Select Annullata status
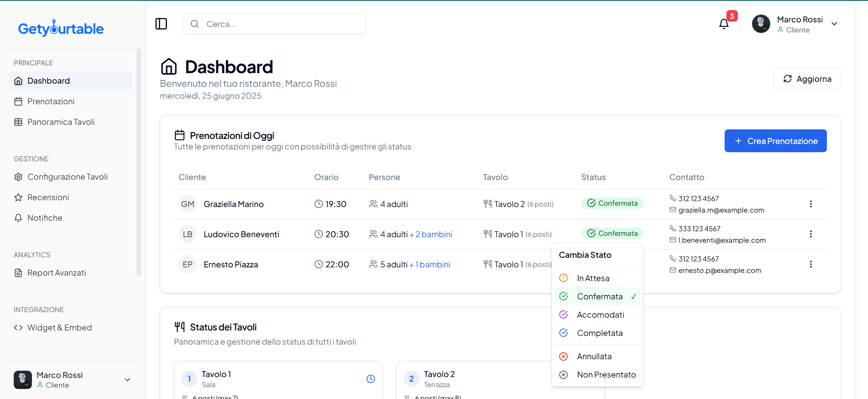Screen dimensions: 868x399 pos(597,356)
